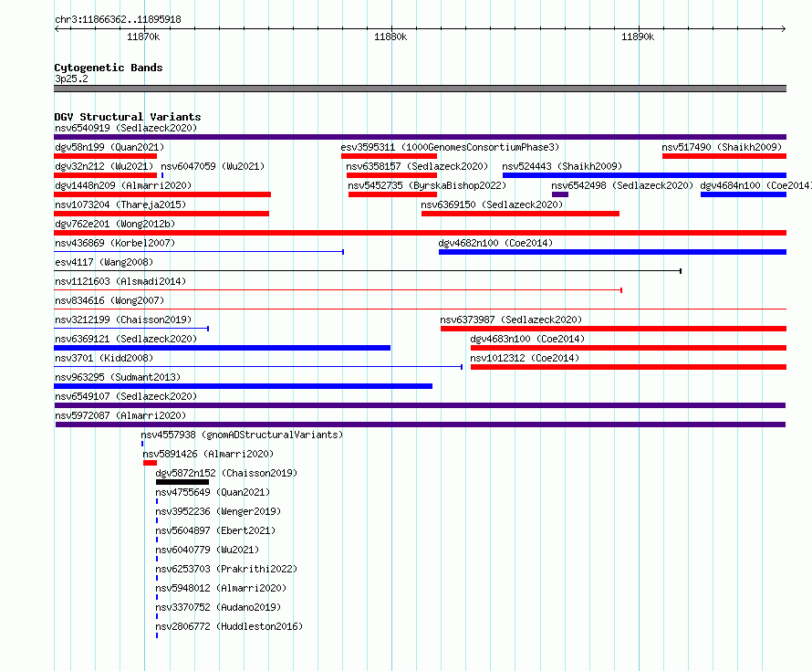Click the blue bar under nsv524443
Image resolution: width=812 pixels, height=671 pixels.
pos(645,175)
